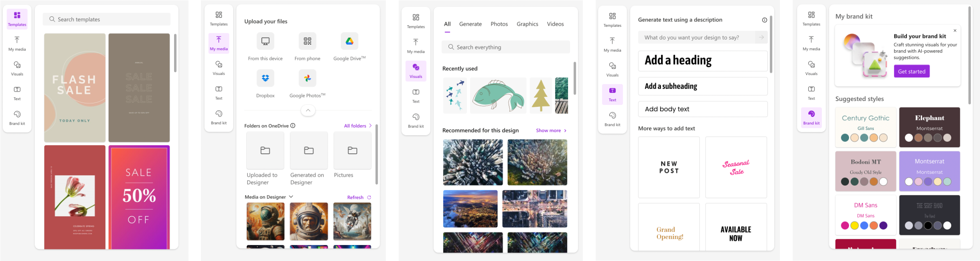This screenshot has width=980, height=261.
Task: Connect the Google Photos upload source
Action: (307, 78)
